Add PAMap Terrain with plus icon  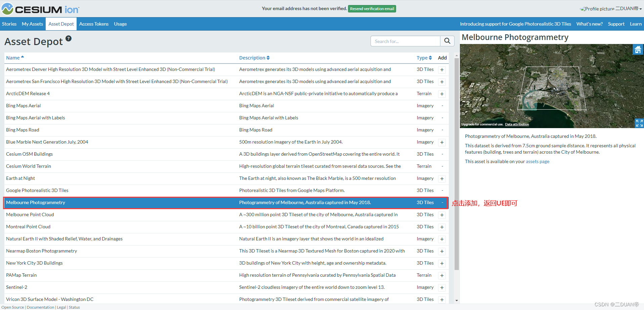click(442, 276)
